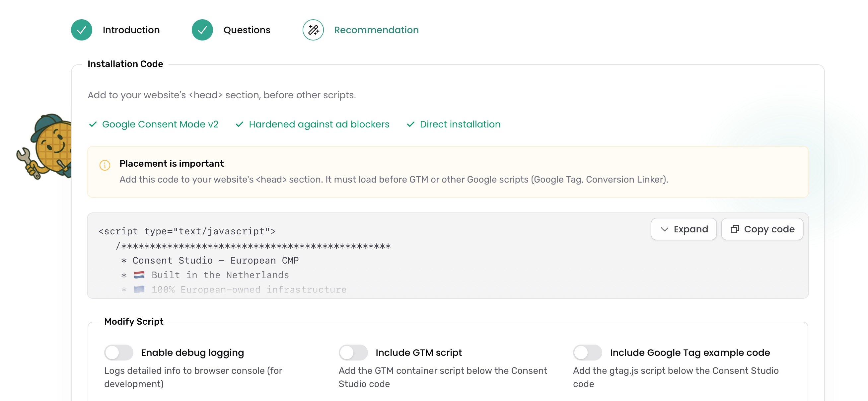Toggle Include Google Tag example code
Screen dimensions: 868x401
click(x=587, y=353)
